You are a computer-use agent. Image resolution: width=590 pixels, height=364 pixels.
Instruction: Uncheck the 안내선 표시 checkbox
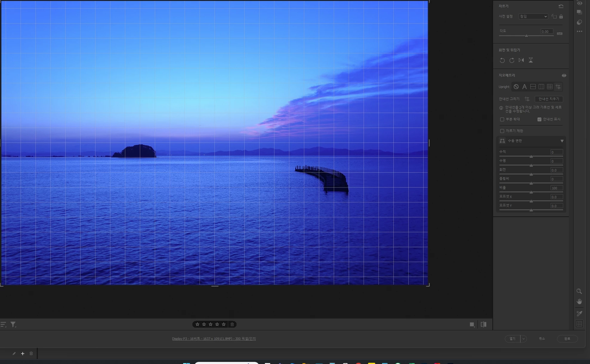[x=539, y=119]
